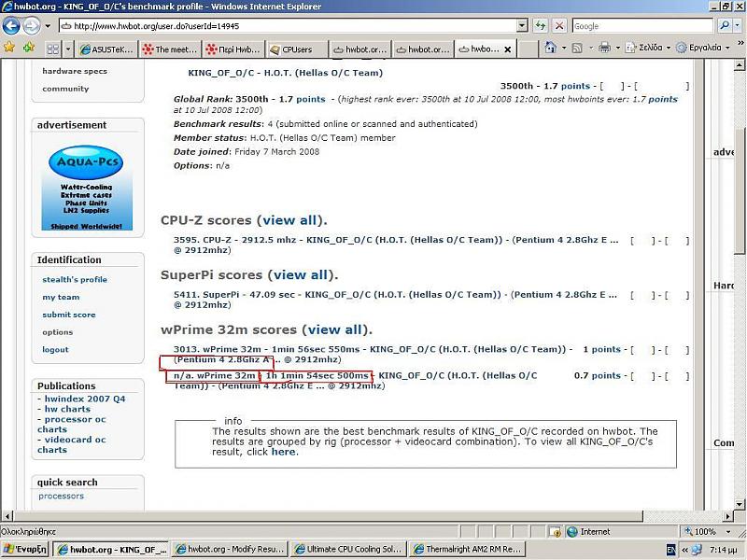Viewport: 747px width, 560px height.
Task: Expand the address bar history dropdown
Action: [x=522, y=26]
